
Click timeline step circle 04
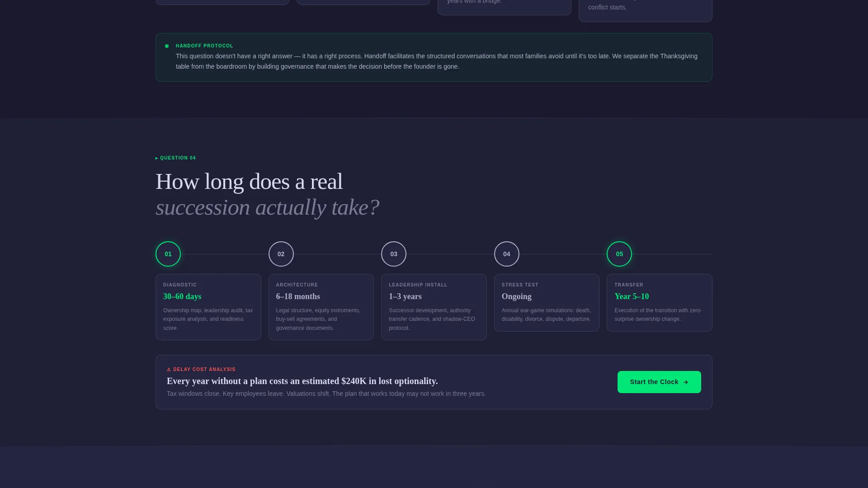click(507, 254)
